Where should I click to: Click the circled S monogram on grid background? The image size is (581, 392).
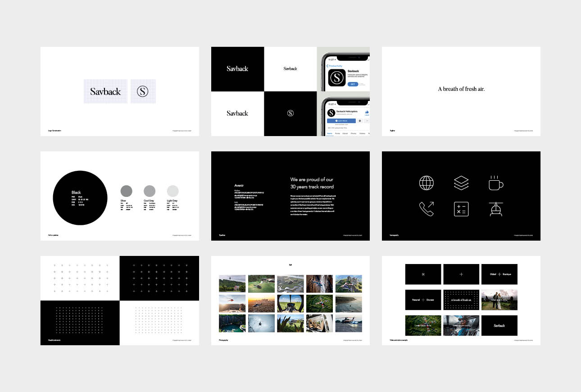coord(143,91)
